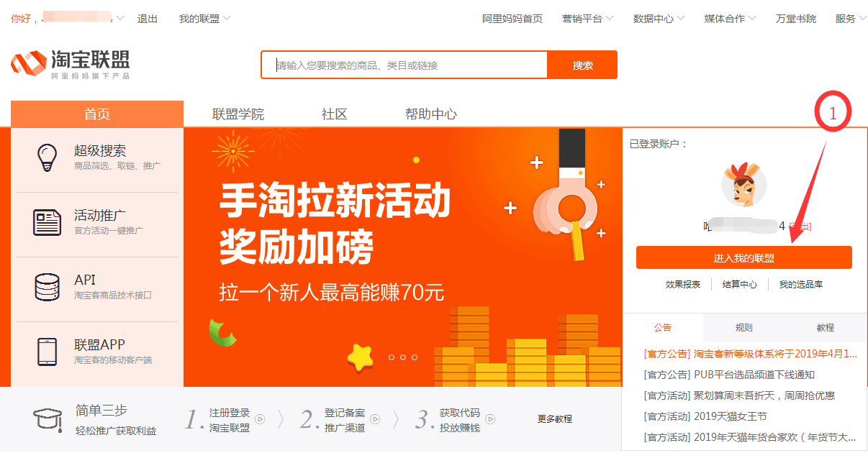Image resolution: width=868 pixels, height=476 pixels.
Task: Click the orange 搜索 button
Action: (x=582, y=65)
